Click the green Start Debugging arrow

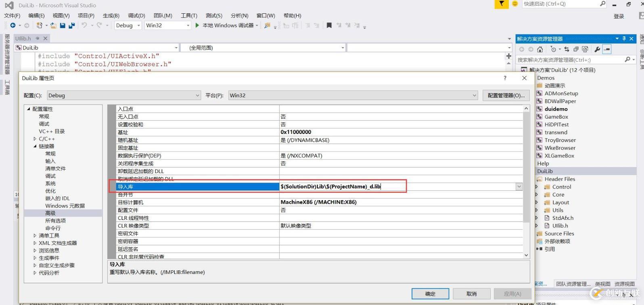[197, 25]
